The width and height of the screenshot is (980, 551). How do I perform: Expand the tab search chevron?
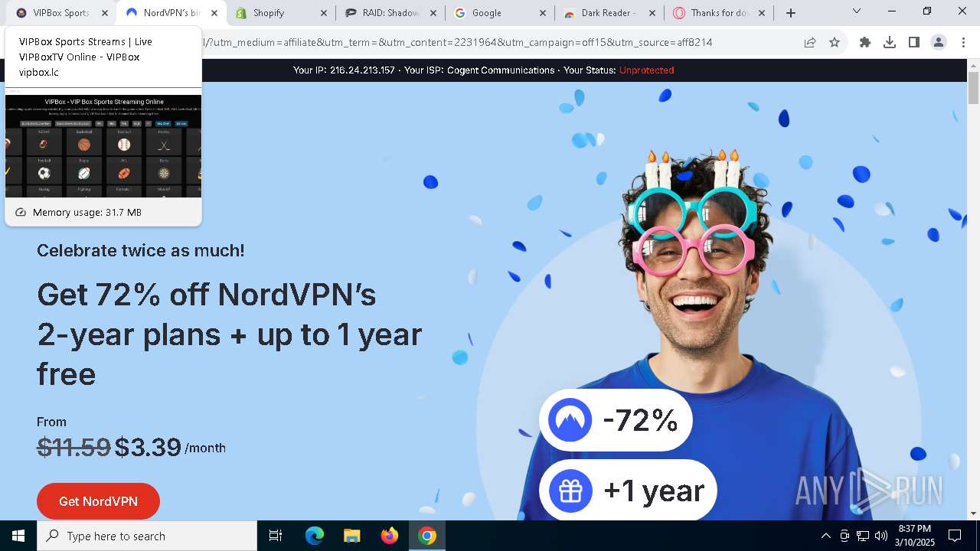[857, 11]
